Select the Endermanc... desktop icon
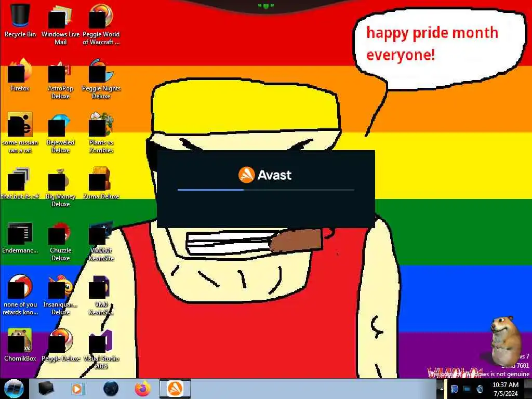532x399 pixels. click(20, 237)
